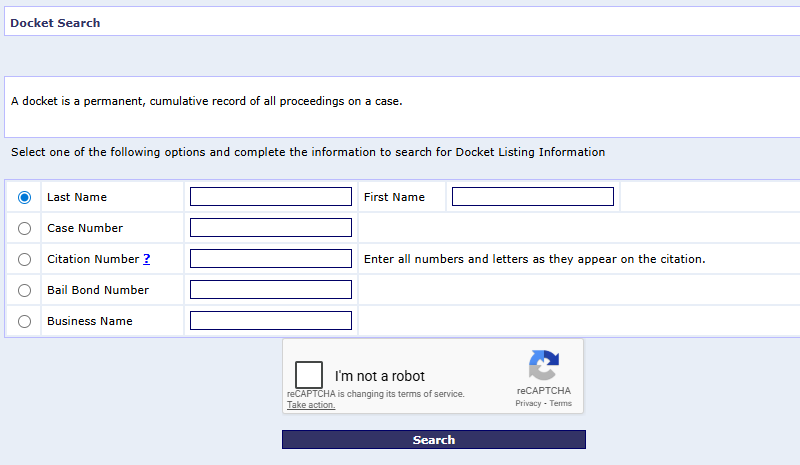Select the Business Name radio button

(25, 321)
